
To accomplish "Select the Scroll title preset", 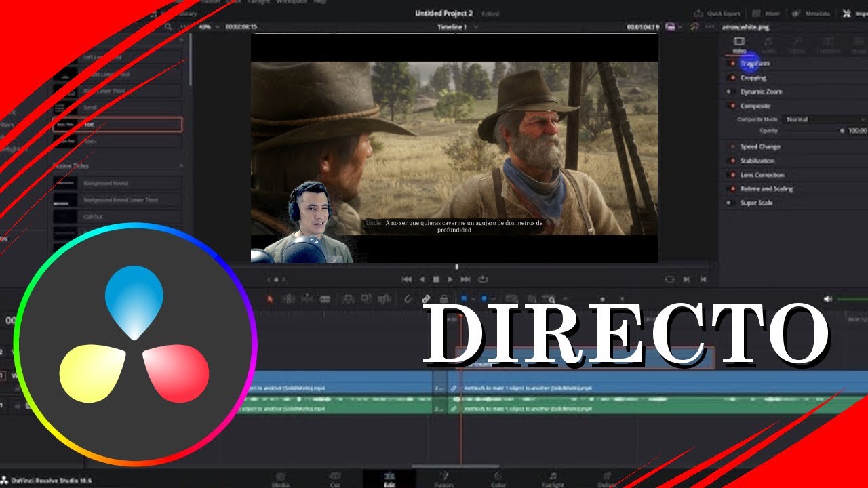I will (x=117, y=108).
